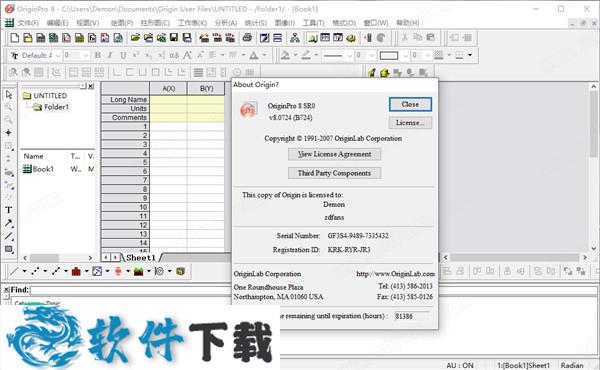
Task: Click the fill color bucket swatch
Action: [285, 55]
